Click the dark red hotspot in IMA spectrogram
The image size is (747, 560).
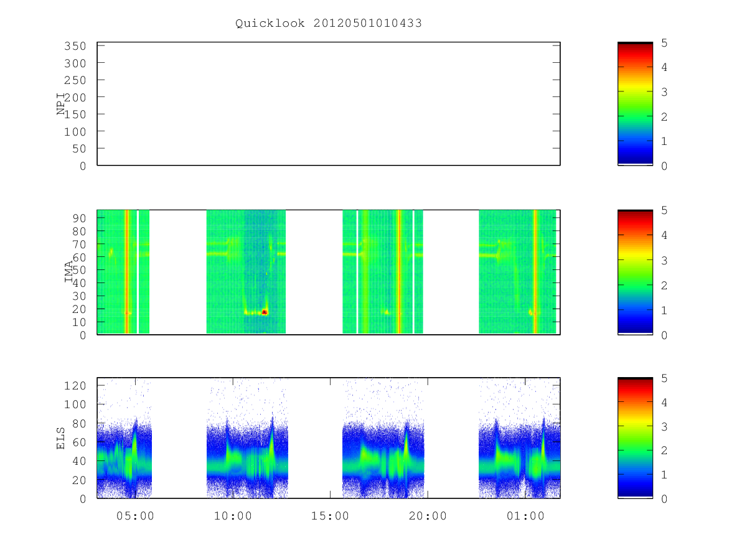point(265,312)
